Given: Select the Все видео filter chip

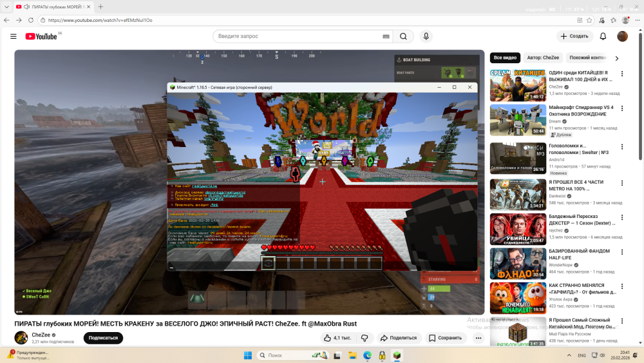Looking at the screenshot, I should (505, 57).
